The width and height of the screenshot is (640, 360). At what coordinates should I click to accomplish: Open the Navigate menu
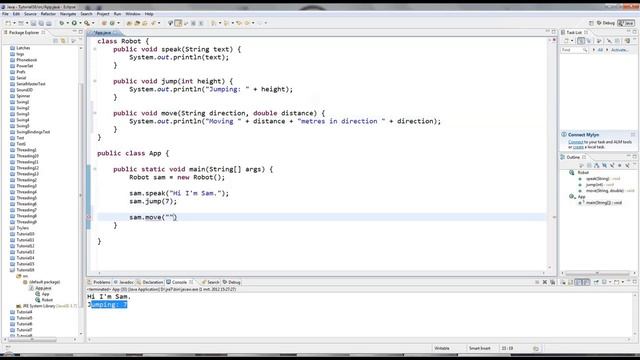[68, 14]
